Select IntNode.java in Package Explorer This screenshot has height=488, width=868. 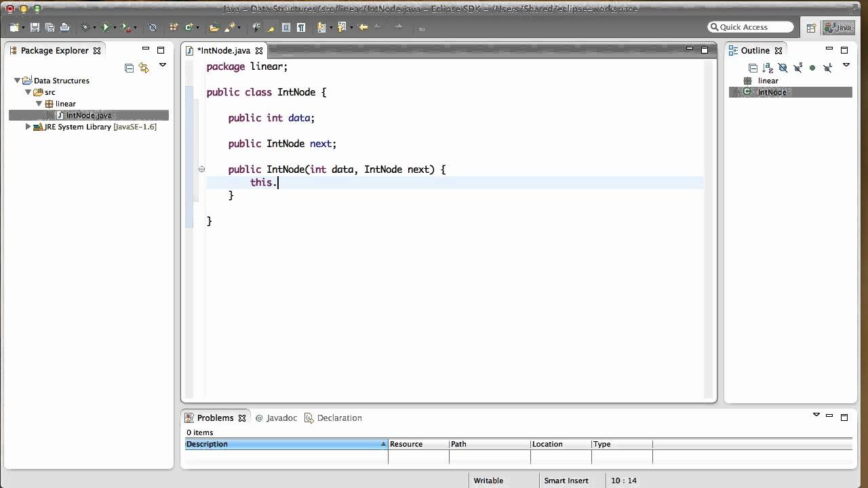click(x=89, y=115)
